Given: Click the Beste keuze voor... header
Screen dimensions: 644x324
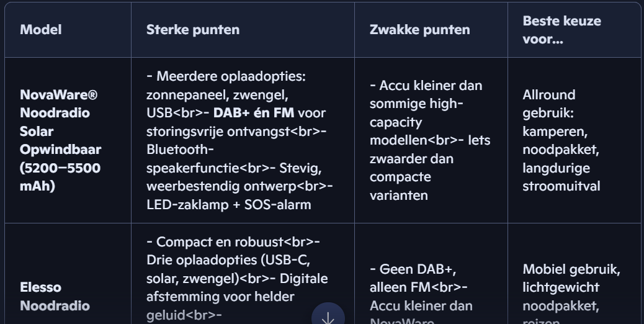Looking at the screenshot, I should tap(561, 30).
